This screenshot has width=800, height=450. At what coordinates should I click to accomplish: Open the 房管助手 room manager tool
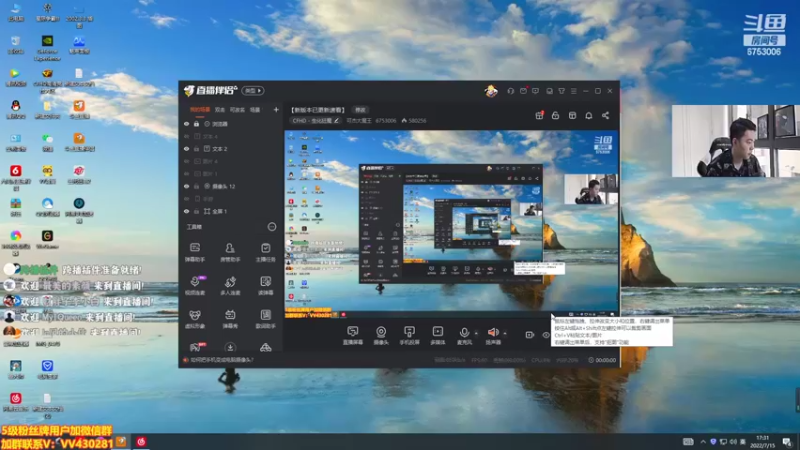[x=230, y=252]
